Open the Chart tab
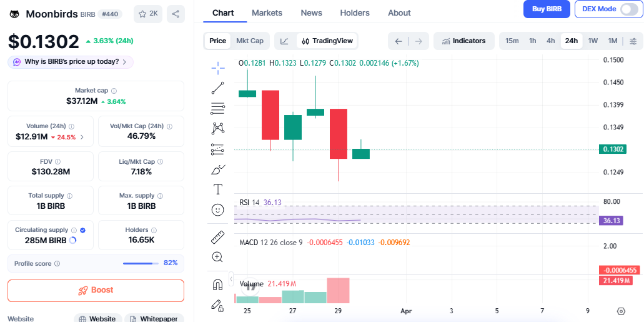644x322 pixels. [x=224, y=13]
